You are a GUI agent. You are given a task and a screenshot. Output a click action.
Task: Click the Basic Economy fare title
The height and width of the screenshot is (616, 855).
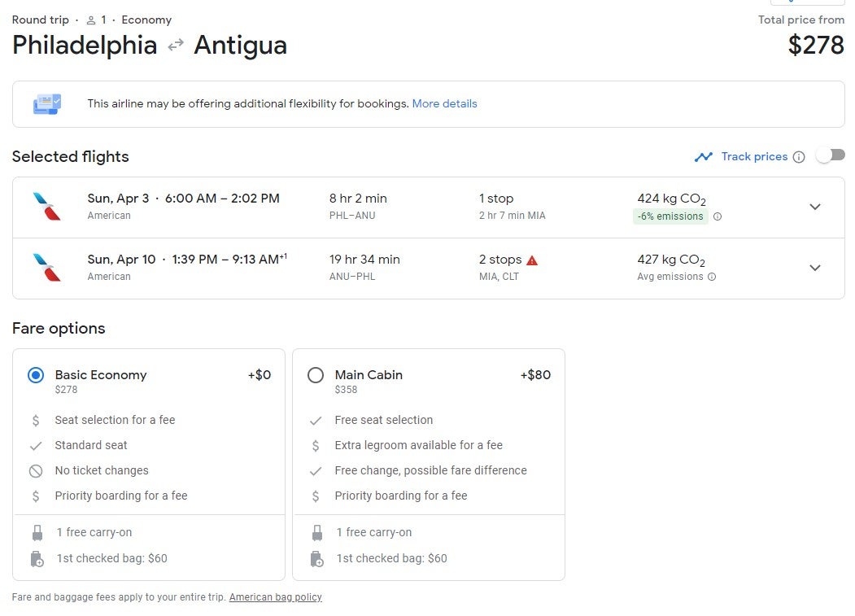point(101,375)
